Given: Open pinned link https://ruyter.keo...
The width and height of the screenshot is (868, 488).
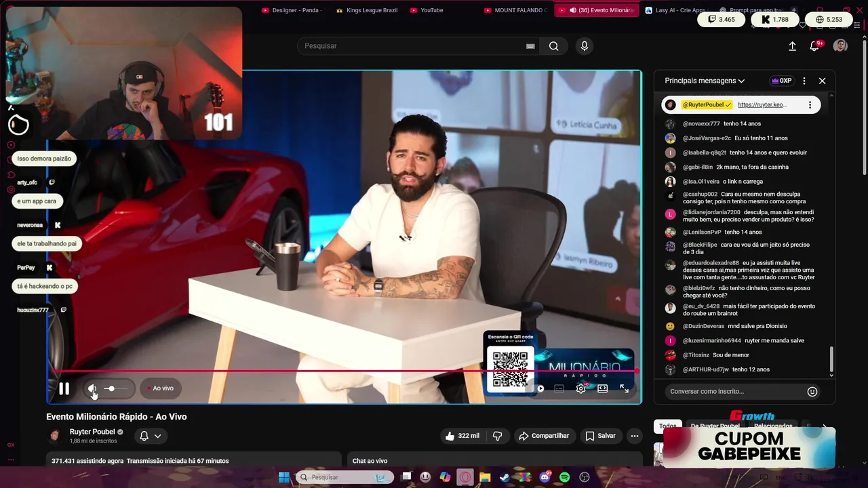Looking at the screenshot, I should 762,105.
